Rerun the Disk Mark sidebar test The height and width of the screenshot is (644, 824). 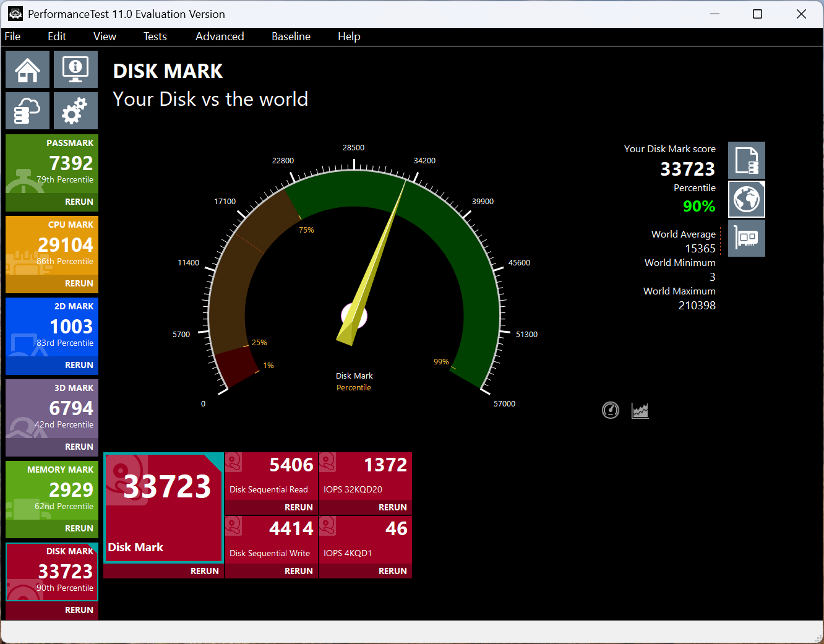pos(79,610)
